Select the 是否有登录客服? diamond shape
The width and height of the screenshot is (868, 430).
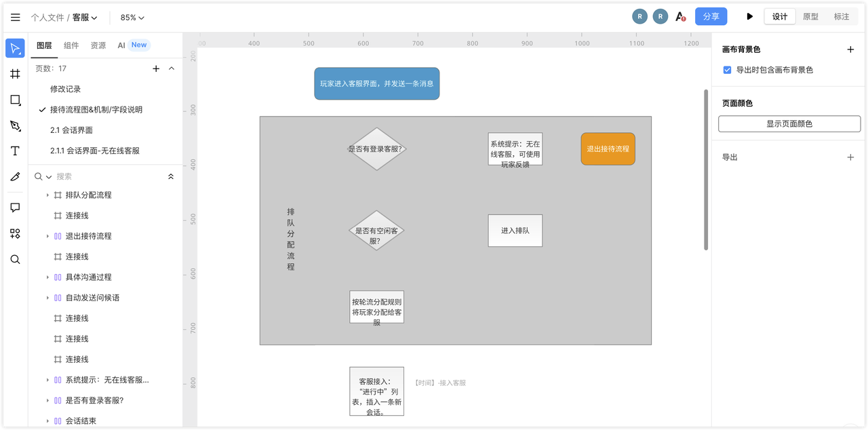pos(377,149)
